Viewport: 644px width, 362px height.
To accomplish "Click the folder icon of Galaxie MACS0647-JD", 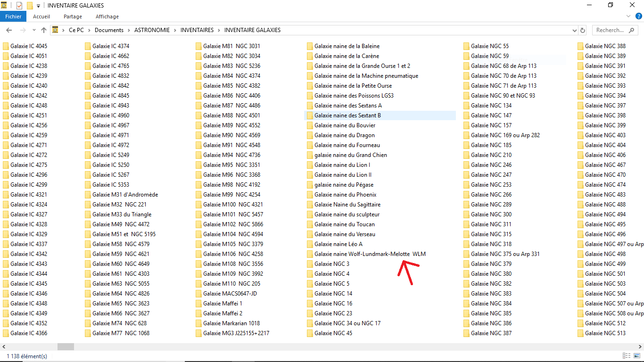I will [198, 294].
